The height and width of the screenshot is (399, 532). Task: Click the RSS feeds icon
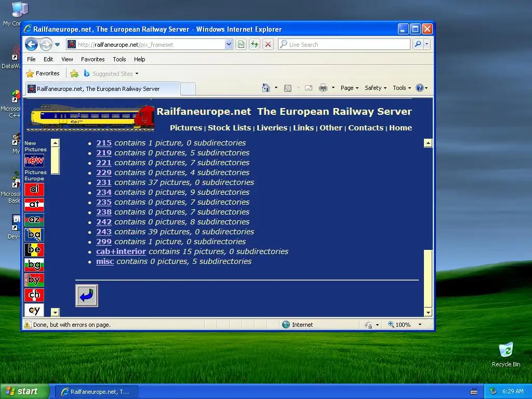tap(288, 88)
